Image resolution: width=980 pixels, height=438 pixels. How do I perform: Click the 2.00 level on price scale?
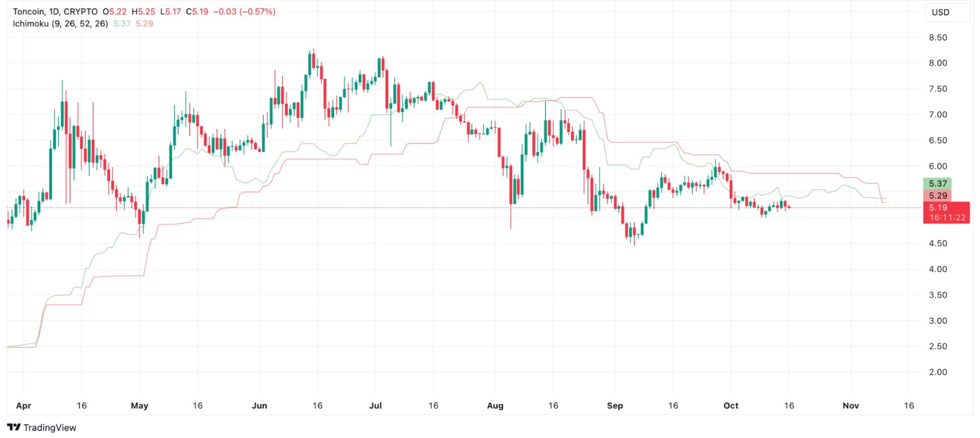click(x=937, y=372)
